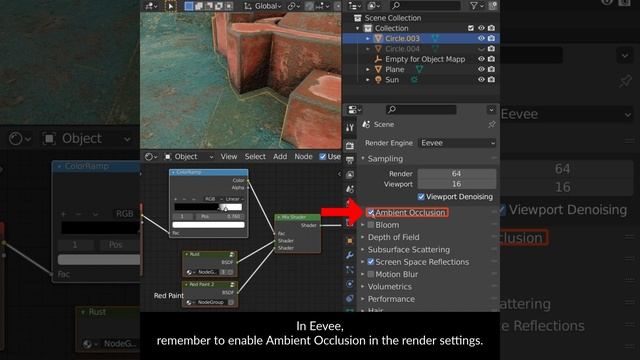640x360 pixels.
Task: Open the Output properties tab icon
Action: 350,160
